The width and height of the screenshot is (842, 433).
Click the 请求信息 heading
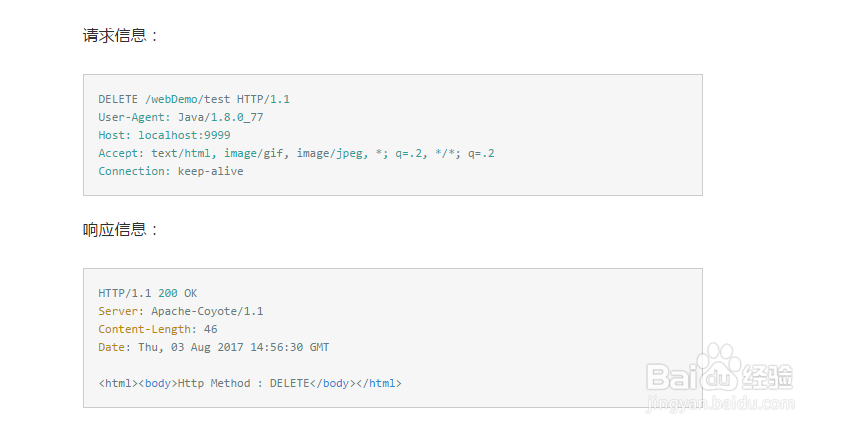[120, 36]
